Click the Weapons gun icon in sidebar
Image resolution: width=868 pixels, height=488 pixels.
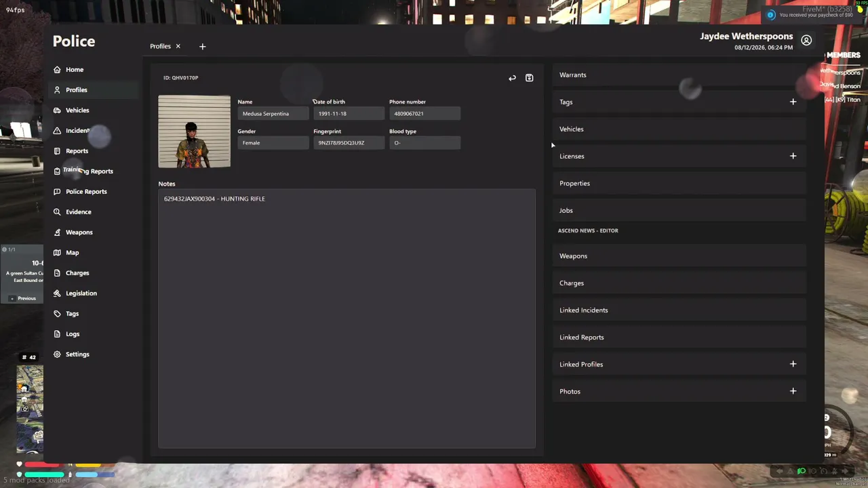(x=57, y=232)
